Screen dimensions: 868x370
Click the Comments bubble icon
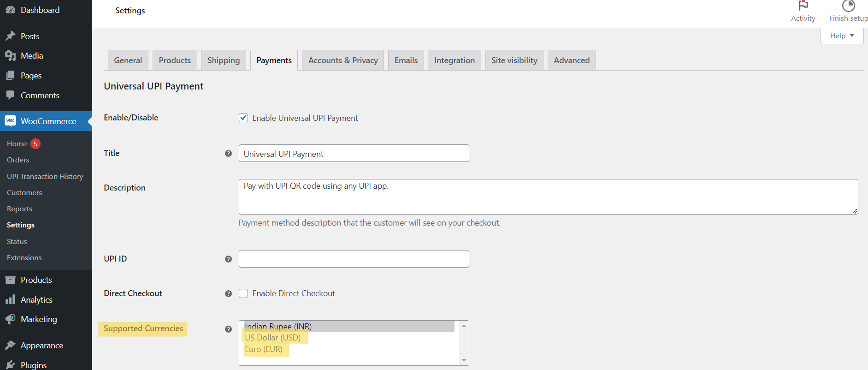pyautogui.click(x=10, y=95)
